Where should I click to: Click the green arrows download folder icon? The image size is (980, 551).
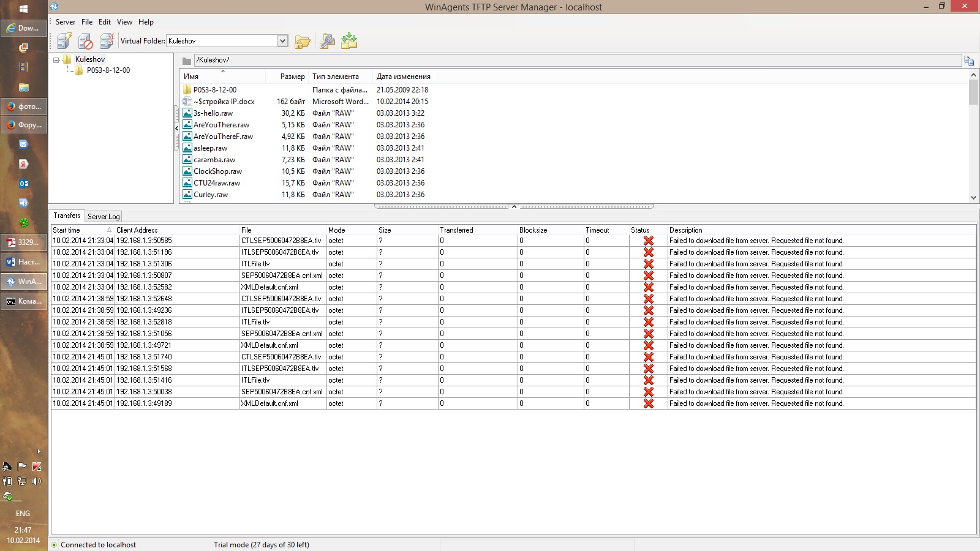(349, 41)
